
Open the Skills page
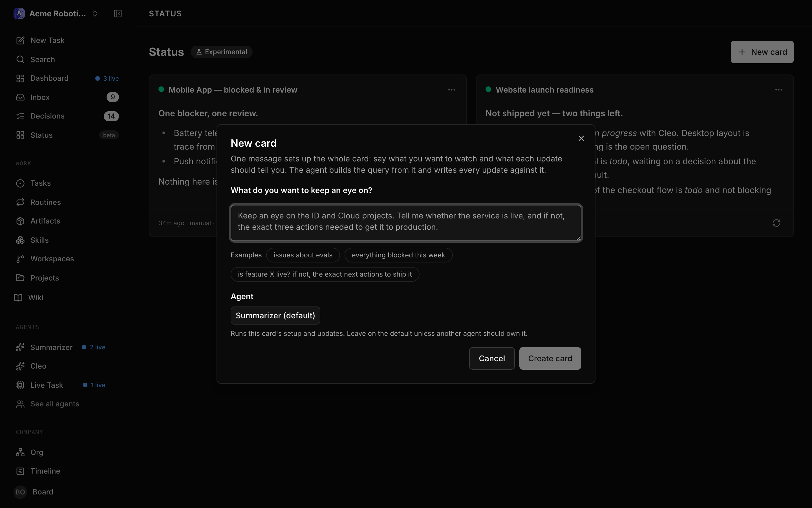coord(67,240)
